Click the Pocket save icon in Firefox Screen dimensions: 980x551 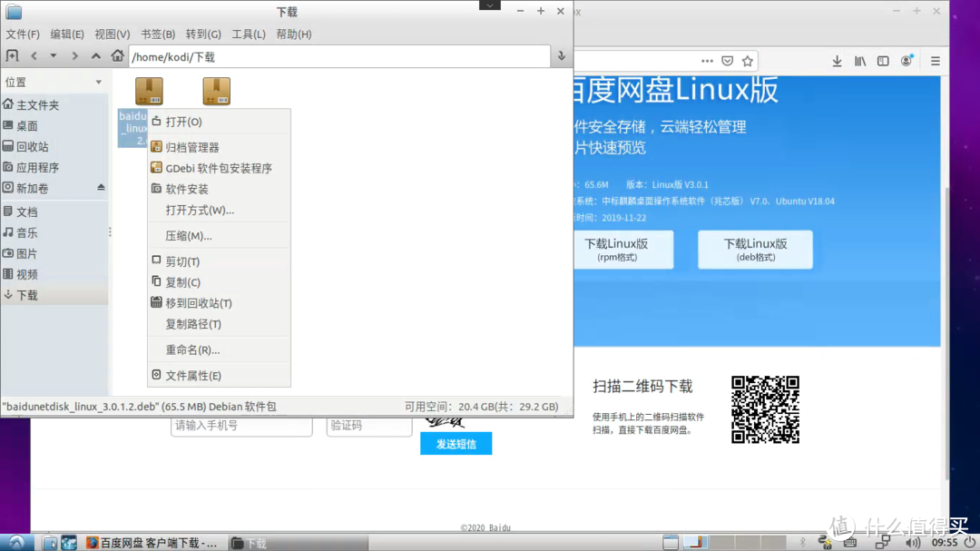(x=728, y=61)
